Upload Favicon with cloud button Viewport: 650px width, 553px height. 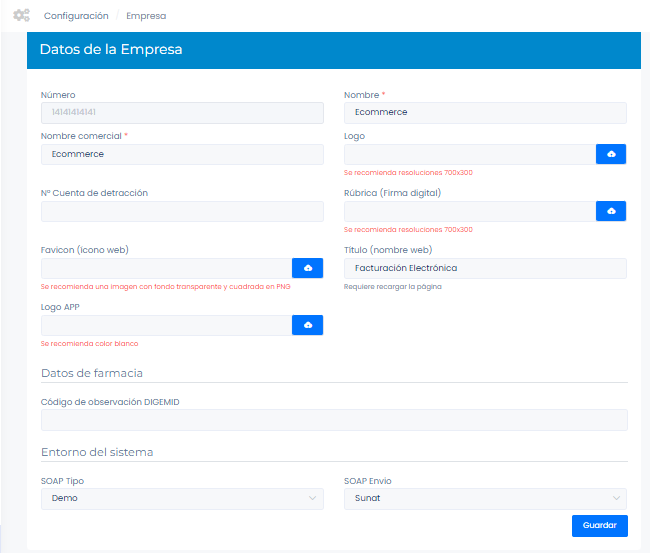307,268
